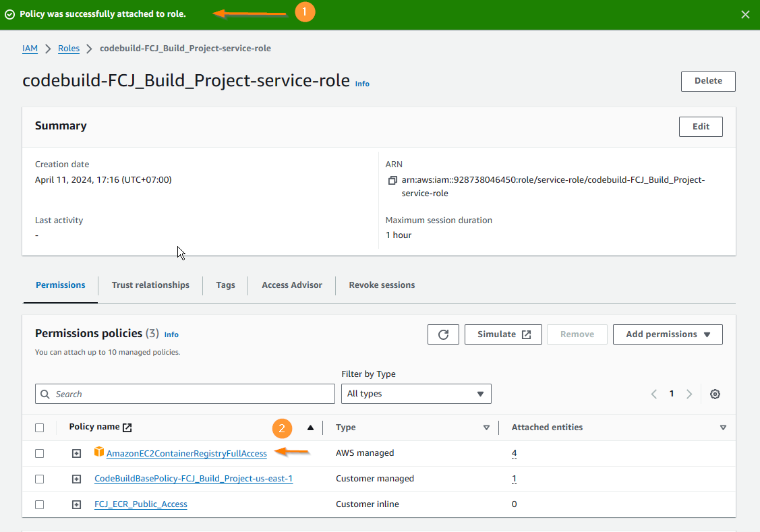760x532 pixels.
Task: Click the search magnifier icon
Action: tap(45, 394)
